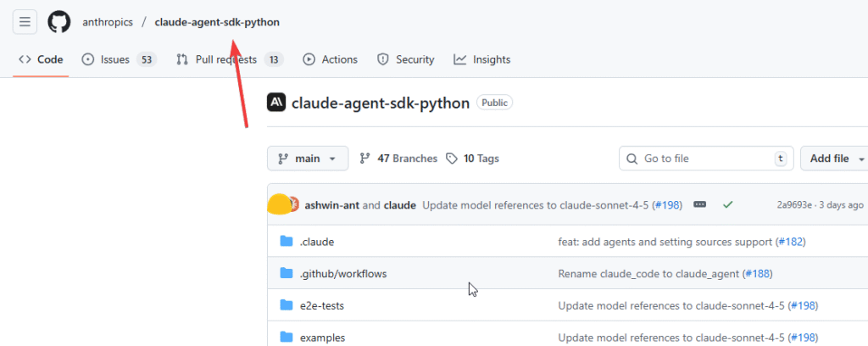The height and width of the screenshot is (346, 868).
Task: Open the Actions tab
Action: click(x=331, y=59)
